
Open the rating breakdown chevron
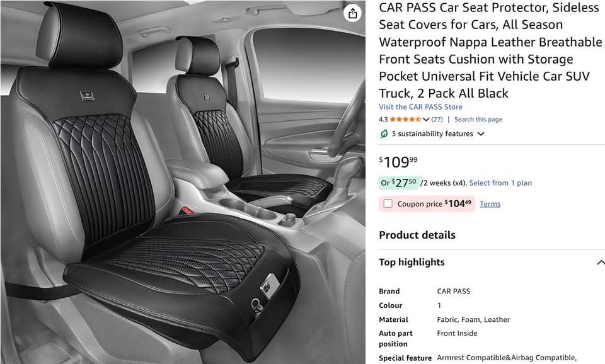coord(426,120)
